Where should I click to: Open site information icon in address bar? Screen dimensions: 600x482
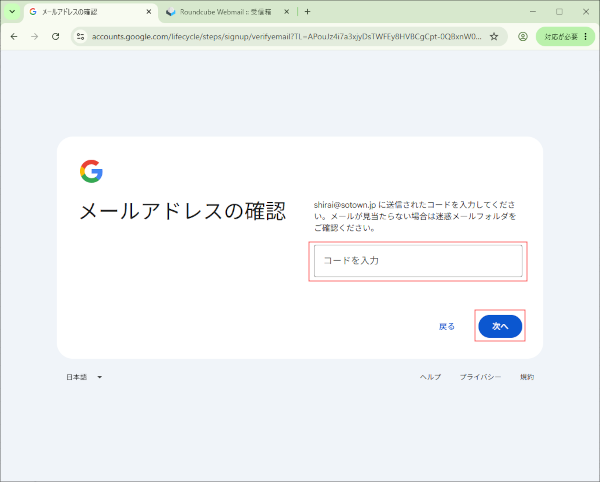tap(80, 36)
